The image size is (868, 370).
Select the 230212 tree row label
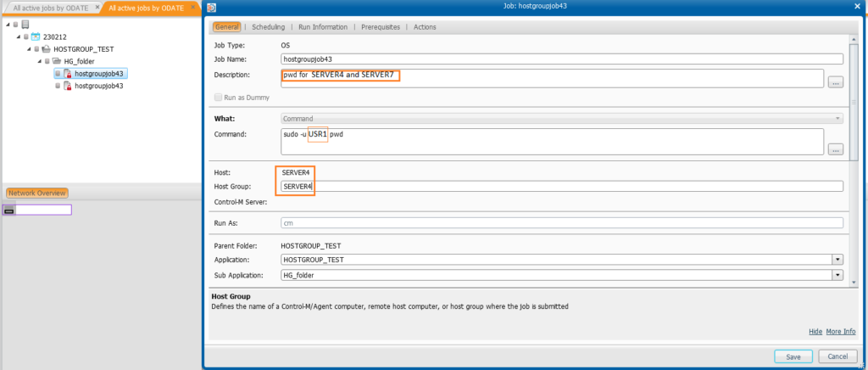(54, 36)
